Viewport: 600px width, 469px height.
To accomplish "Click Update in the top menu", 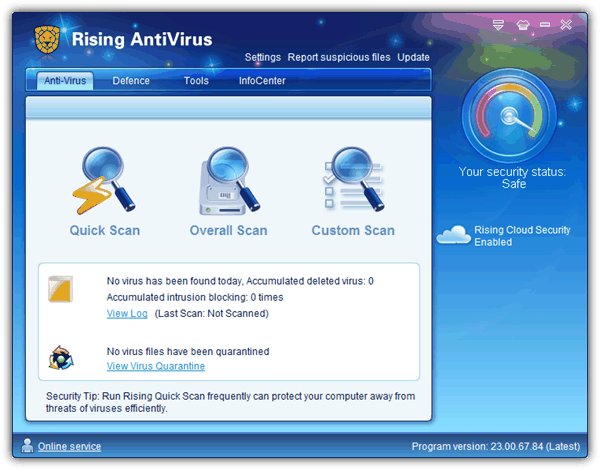I will tap(413, 57).
